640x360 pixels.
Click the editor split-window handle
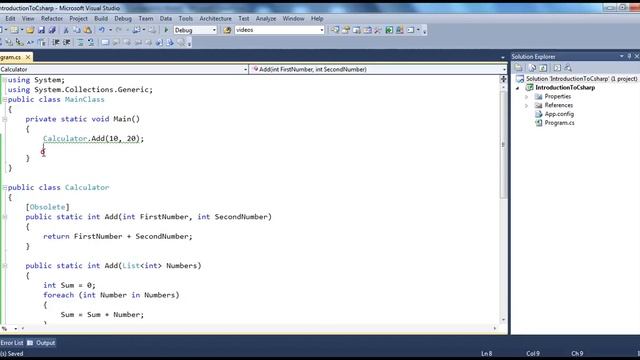point(503,79)
